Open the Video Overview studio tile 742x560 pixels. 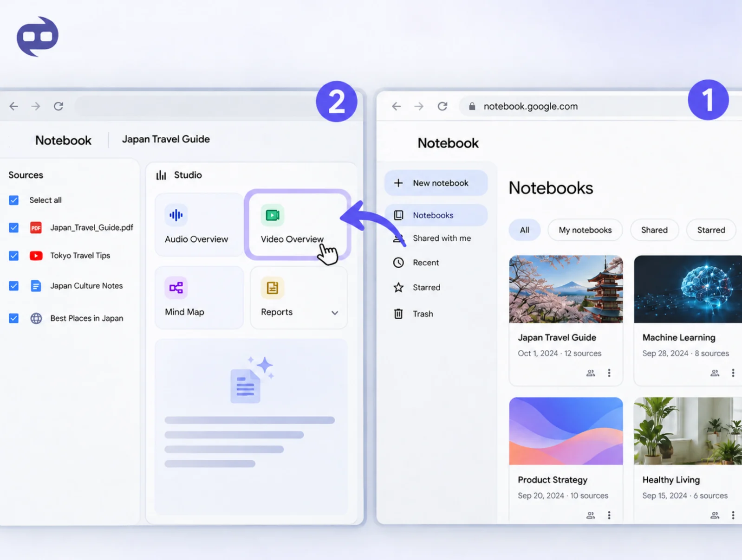coord(297,225)
